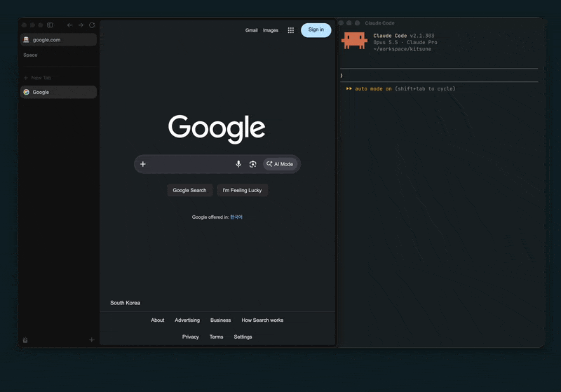Click the Sign in button

click(316, 30)
